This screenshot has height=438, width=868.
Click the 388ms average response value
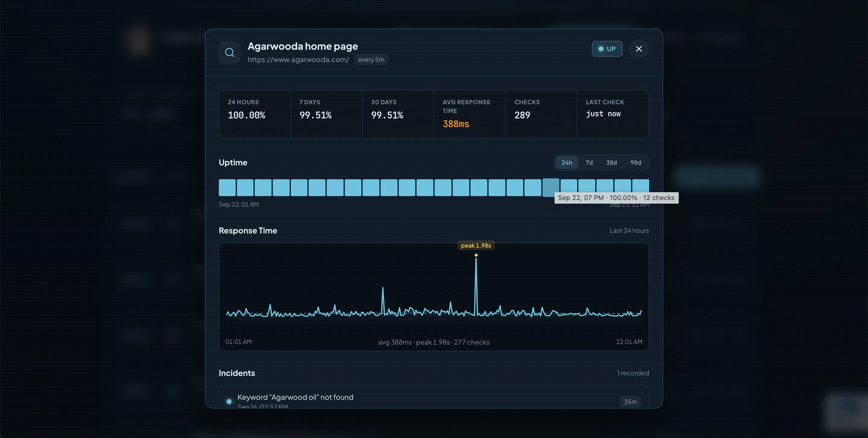click(x=456, y=124)
